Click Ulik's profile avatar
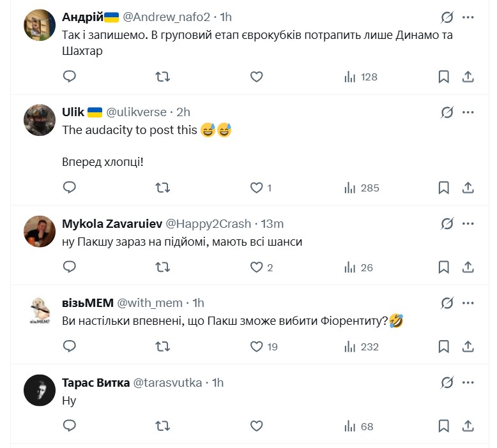Viewport: 497px width, 448px height. pyautogui.click(x=40, y=121)
